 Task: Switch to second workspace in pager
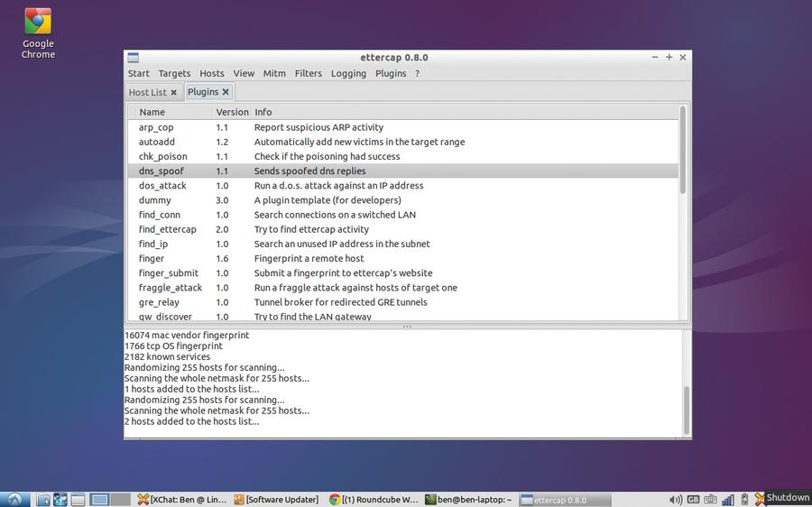(x=120, y=500)
